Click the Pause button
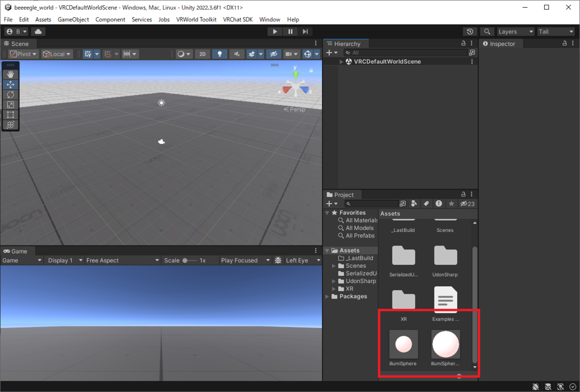 point(290,31)
